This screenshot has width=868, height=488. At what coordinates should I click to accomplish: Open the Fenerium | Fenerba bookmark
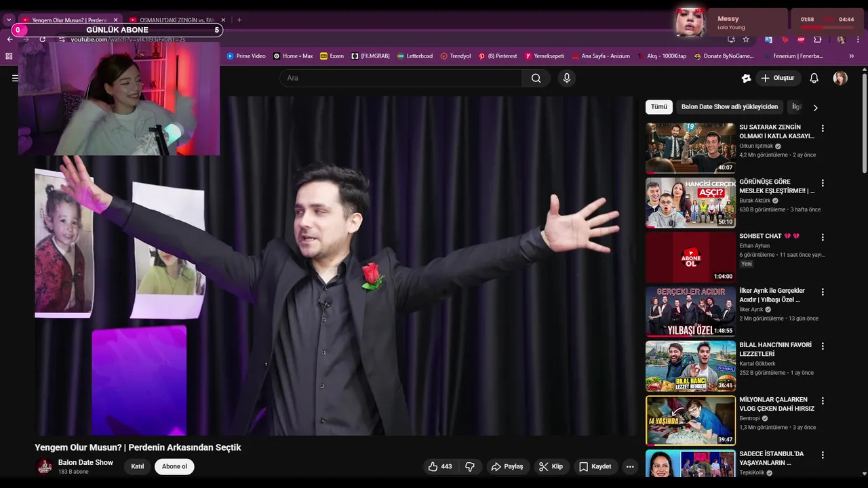[793, 56]
